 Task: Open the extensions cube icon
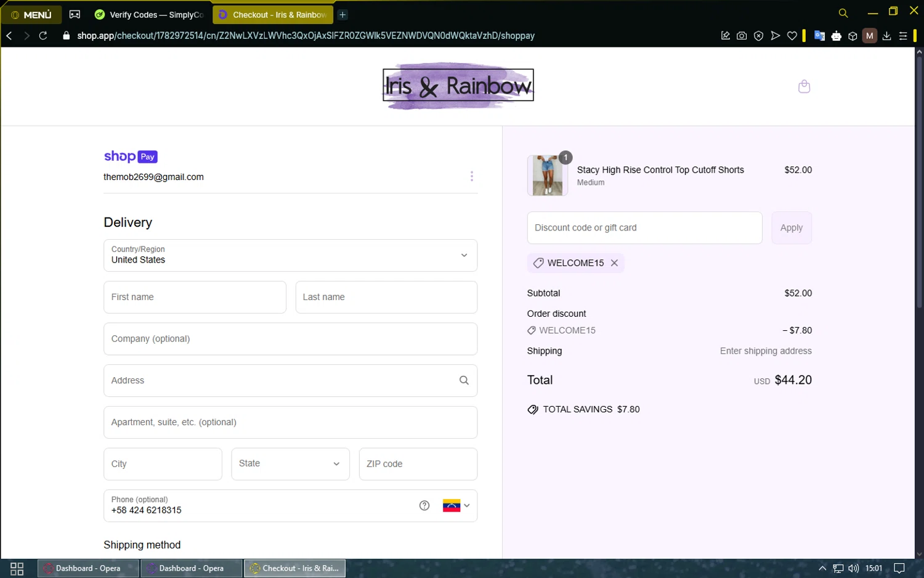853,36
